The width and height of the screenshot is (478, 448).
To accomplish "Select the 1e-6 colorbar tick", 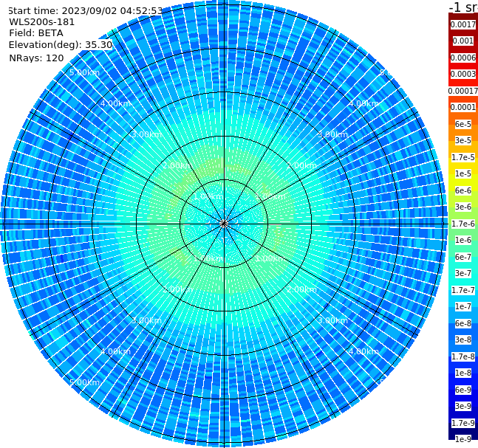I will coord(463,240).
